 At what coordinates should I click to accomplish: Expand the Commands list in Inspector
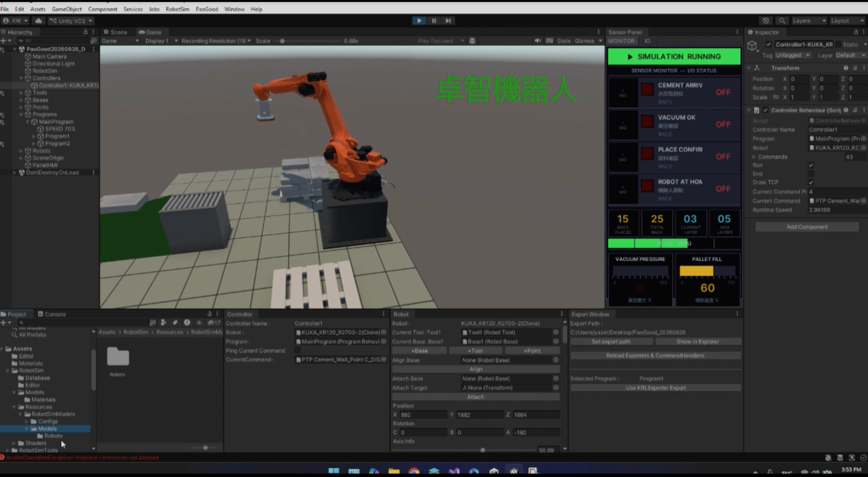coord(754,157)
